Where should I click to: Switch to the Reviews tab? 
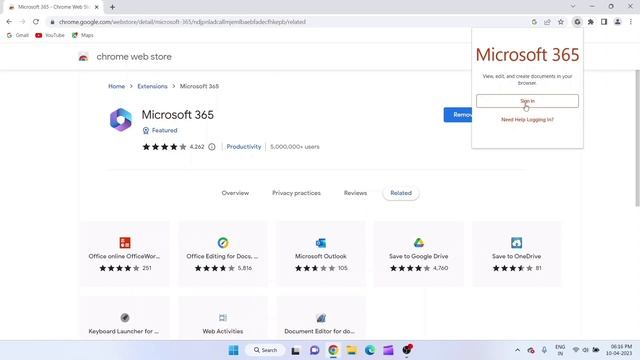[x=355, y=193]
